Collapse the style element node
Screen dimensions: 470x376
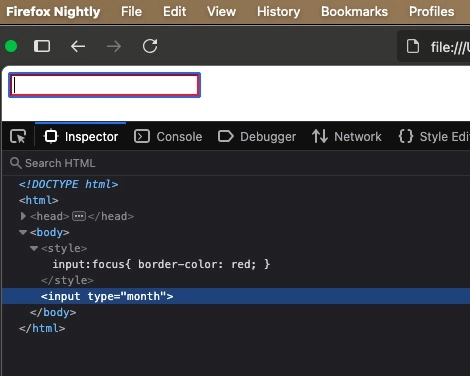[x=34, y=248]
